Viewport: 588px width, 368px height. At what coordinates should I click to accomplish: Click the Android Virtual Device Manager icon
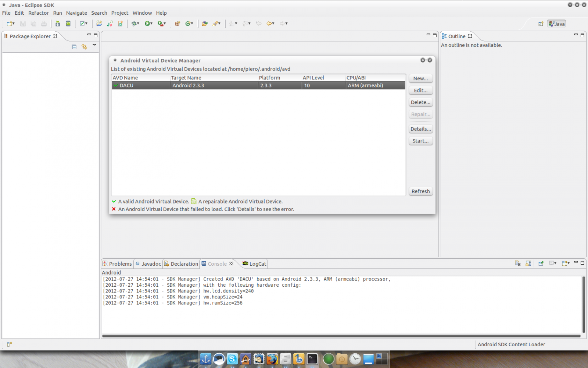pyautogui.click(x=68, y=24)
